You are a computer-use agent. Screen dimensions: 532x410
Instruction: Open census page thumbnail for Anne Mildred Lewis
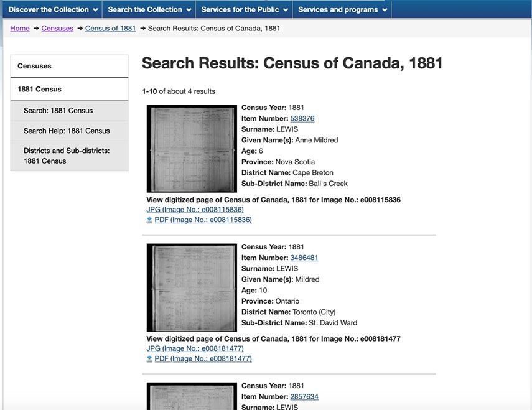click(192, 149)
